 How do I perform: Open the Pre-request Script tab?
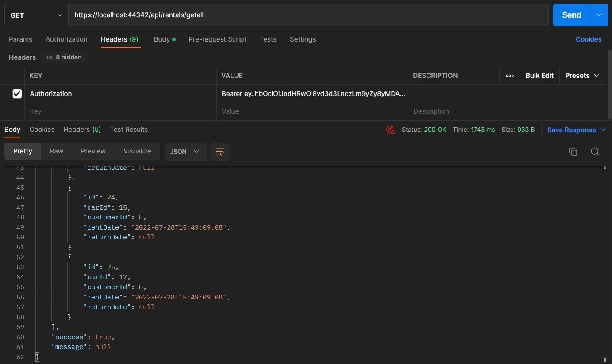[x=217, y=39]
